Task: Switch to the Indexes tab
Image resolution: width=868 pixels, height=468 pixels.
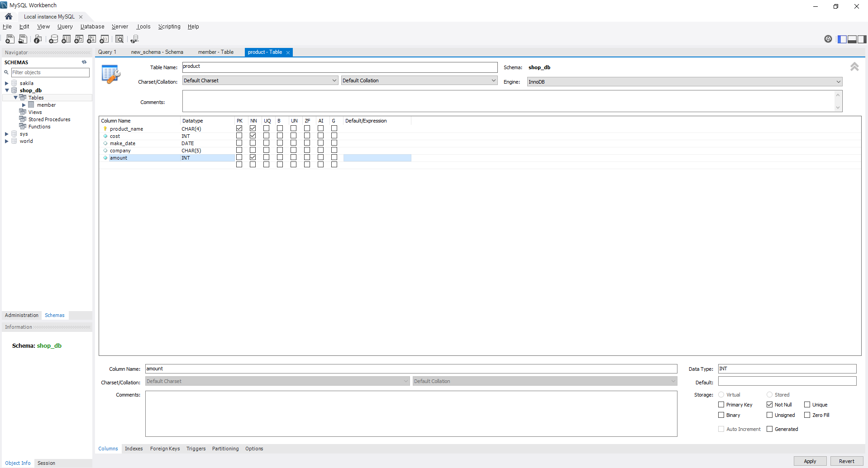Action: pyautogui.click(x=134, y=449)
